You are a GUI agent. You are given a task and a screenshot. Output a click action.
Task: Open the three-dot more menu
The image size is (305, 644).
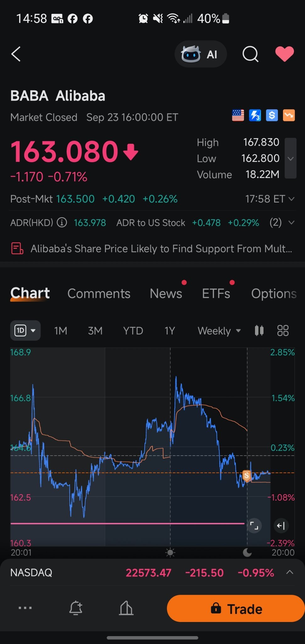pyautogui.click(x=25, y=608)
